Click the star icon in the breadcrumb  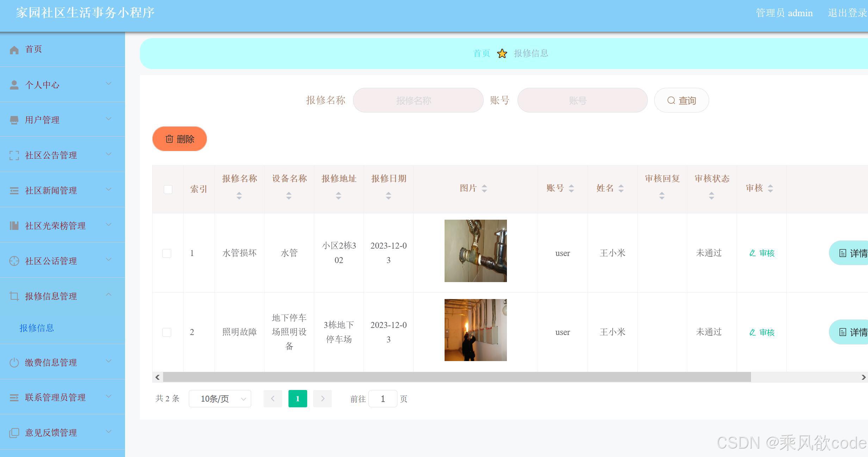click(x=502, y=53)
